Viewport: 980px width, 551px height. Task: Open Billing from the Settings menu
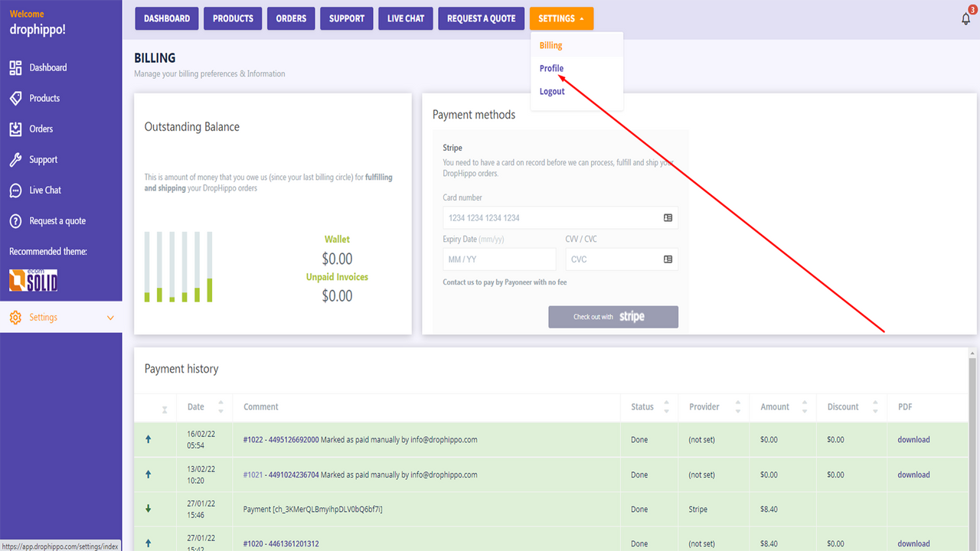click(550, 45)
